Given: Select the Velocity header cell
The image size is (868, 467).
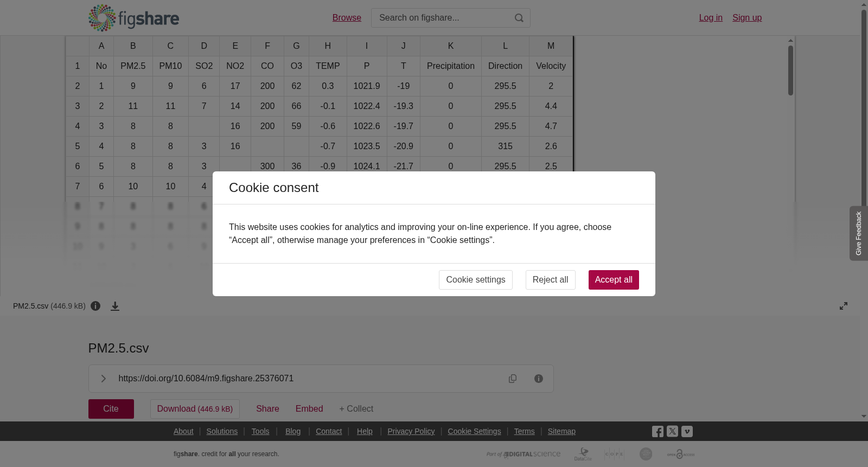Looking at the screenshot, I should click(551, 66).
